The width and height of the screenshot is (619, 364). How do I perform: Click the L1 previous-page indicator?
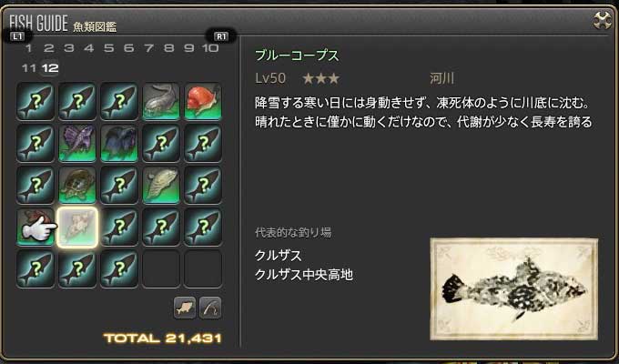[x=17, y=36]
